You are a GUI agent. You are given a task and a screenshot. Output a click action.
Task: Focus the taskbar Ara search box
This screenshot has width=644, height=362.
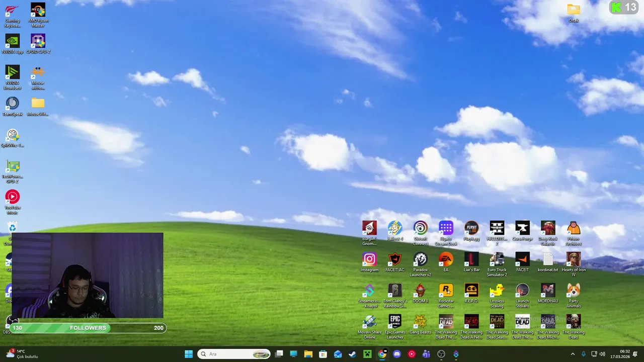click(234, 354)
